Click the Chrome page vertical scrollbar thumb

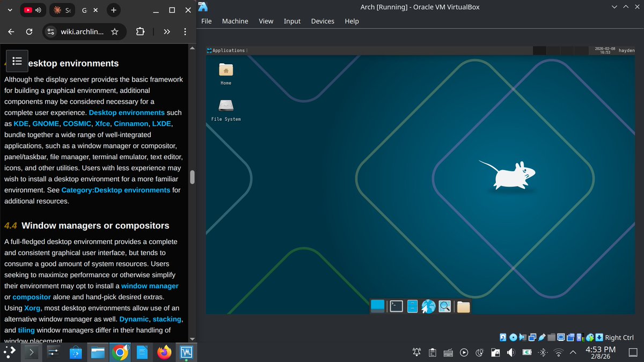(x=192, y=177)
